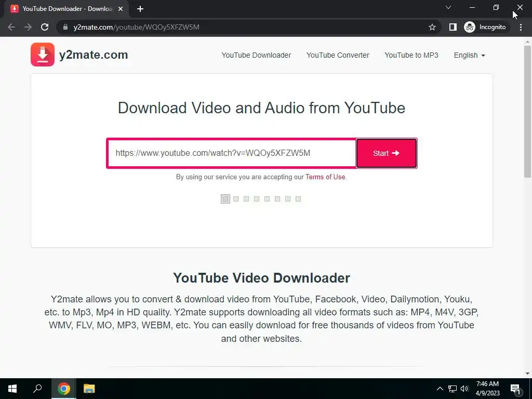Click the Start button

point(387,153)
